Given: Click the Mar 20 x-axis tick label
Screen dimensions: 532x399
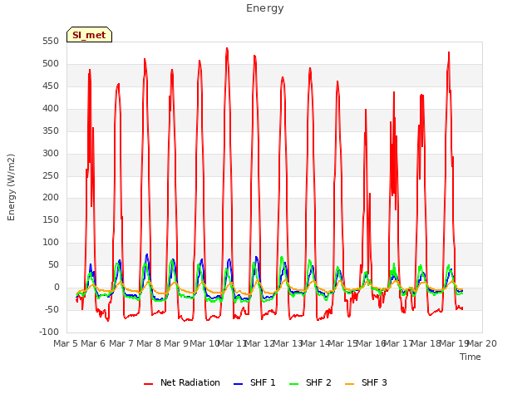Looking at the screenshot, I should 482,343.
